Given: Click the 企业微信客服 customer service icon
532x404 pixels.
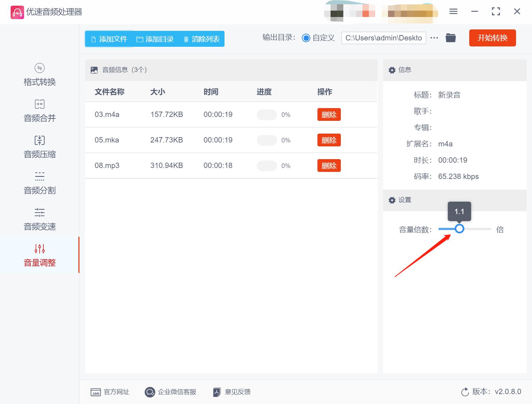Looking at the screenshot, I should pos(150,392).
